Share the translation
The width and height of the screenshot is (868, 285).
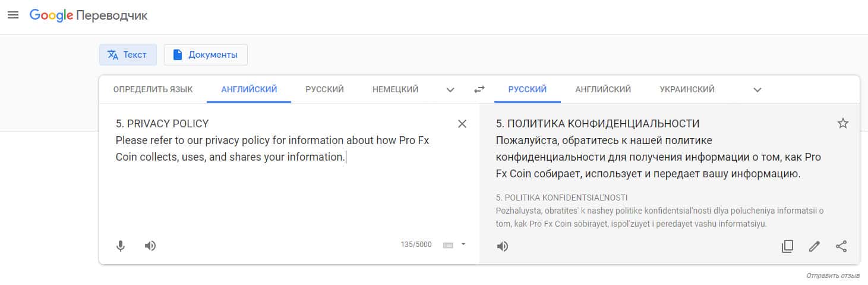tap(841, 246)
